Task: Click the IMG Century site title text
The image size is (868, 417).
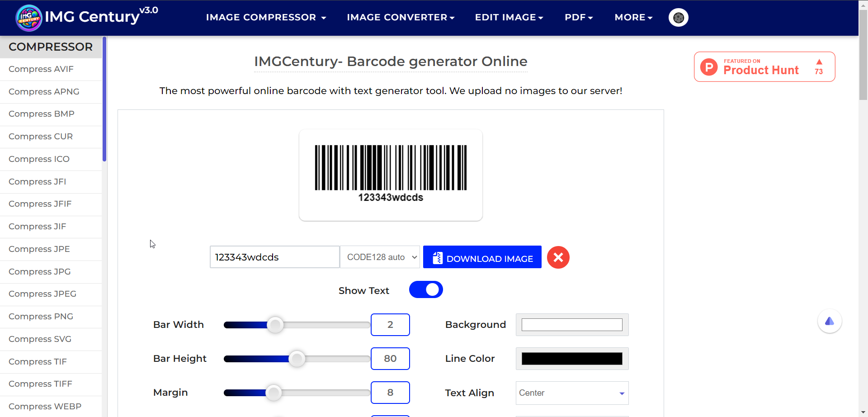Action: [92, 17]
